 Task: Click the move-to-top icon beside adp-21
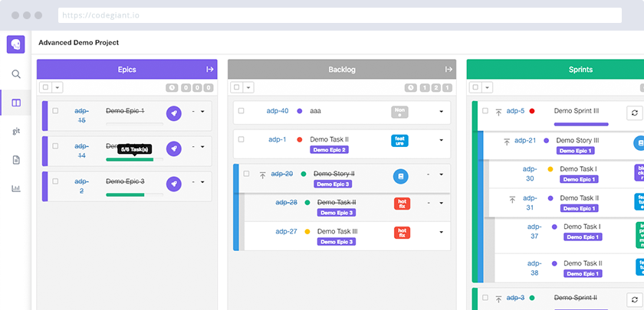(x=507, y=142)
